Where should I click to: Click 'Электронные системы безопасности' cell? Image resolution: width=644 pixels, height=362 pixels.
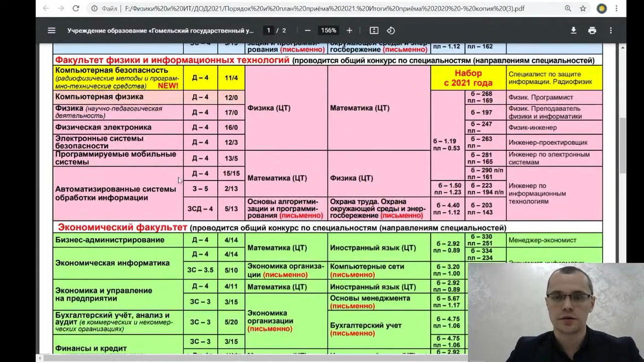(118, 142)
